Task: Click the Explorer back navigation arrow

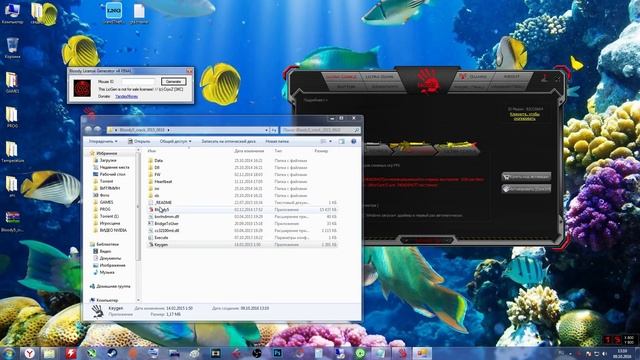Action: click(x=88, y=130)
